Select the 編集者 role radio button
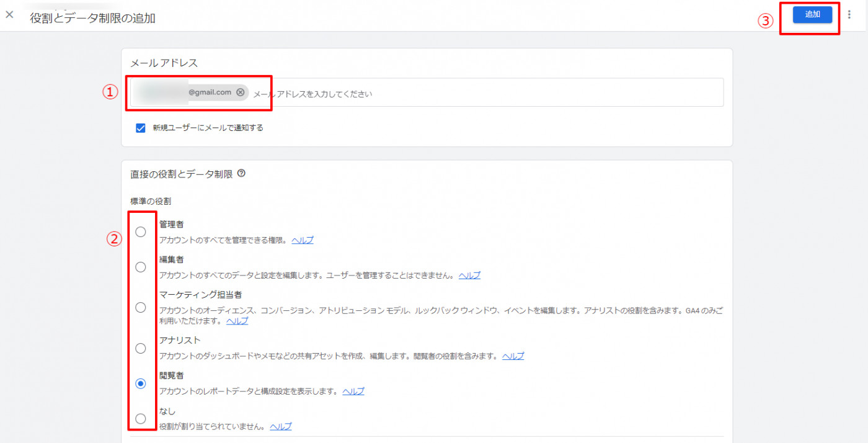 coord(141,267)
